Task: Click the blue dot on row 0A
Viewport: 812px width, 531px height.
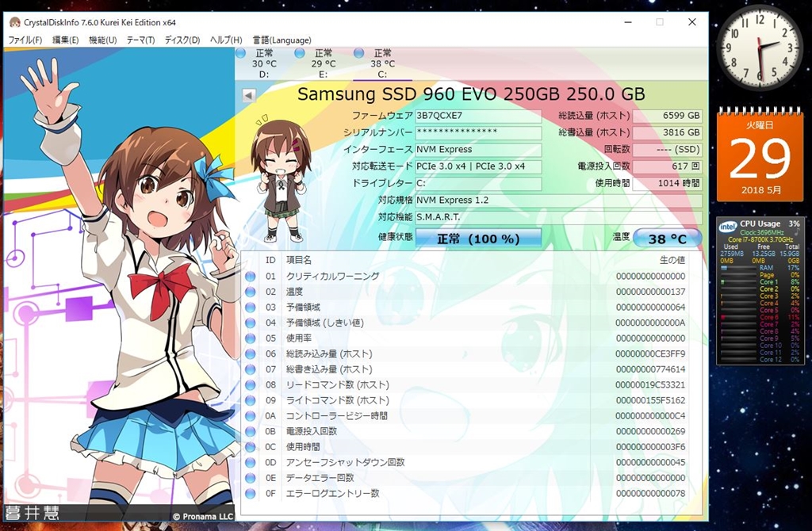Action: [x=250, y=416]
